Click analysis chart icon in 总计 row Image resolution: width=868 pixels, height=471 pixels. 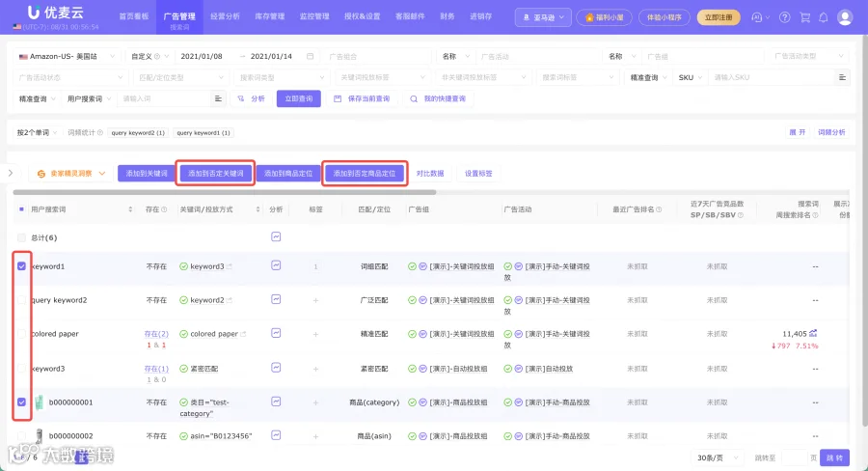pos(276,236)
